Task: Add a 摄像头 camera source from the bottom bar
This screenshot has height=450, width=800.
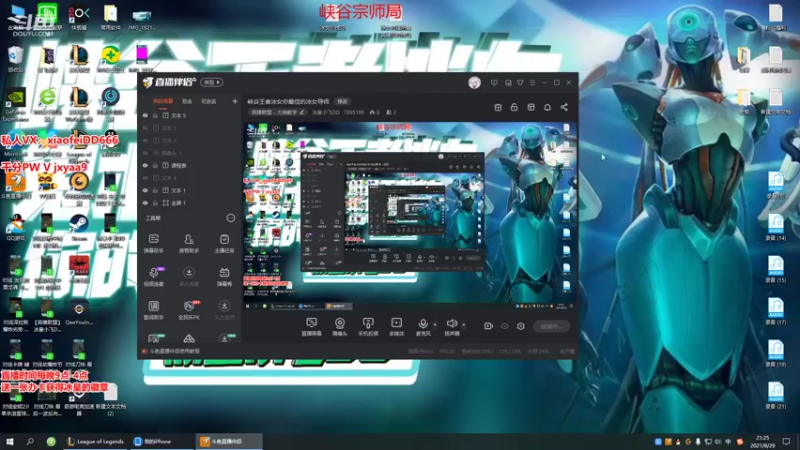Action: pyautogui.click(x=340, y=327)
